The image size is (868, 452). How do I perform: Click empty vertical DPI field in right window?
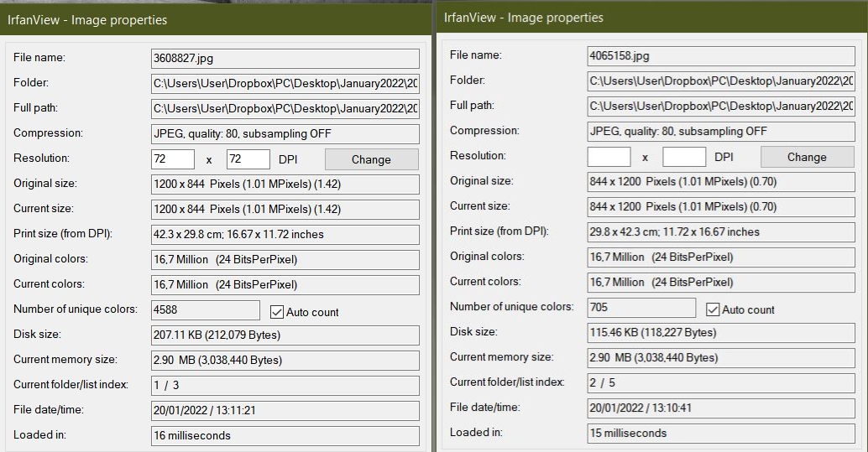(x=684, y=157)
